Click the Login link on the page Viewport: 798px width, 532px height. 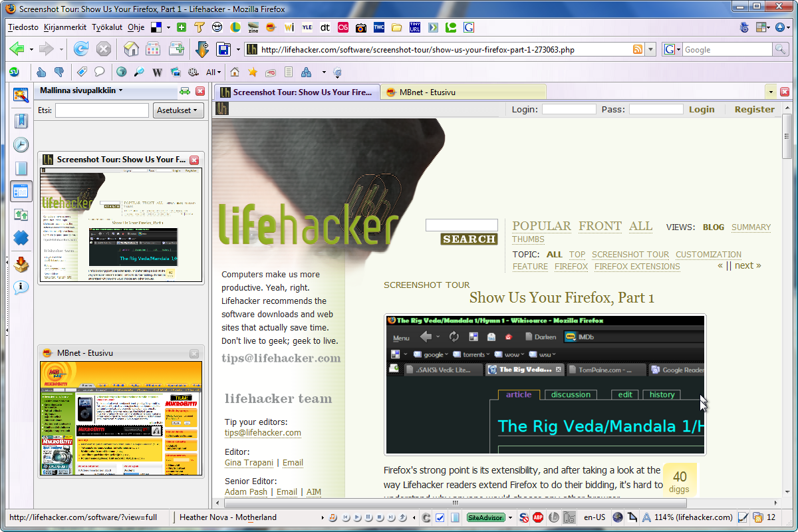coord(702,110)
